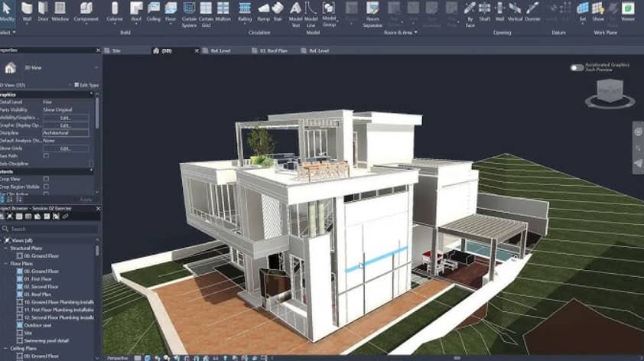This screenshot has height=361, width=644.
Task: Click the Set work plane tool
Action: pos(582,11)
